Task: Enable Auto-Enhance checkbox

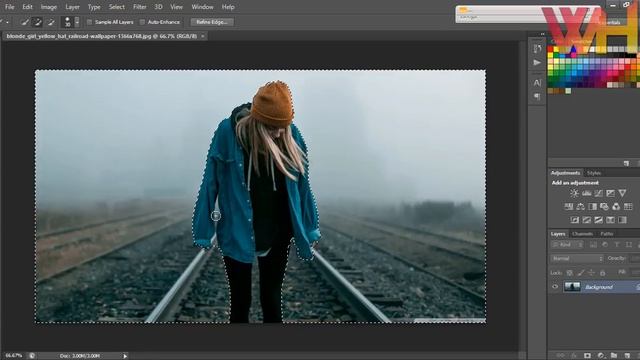Action: pyautogui.click(x=142, y=22)
